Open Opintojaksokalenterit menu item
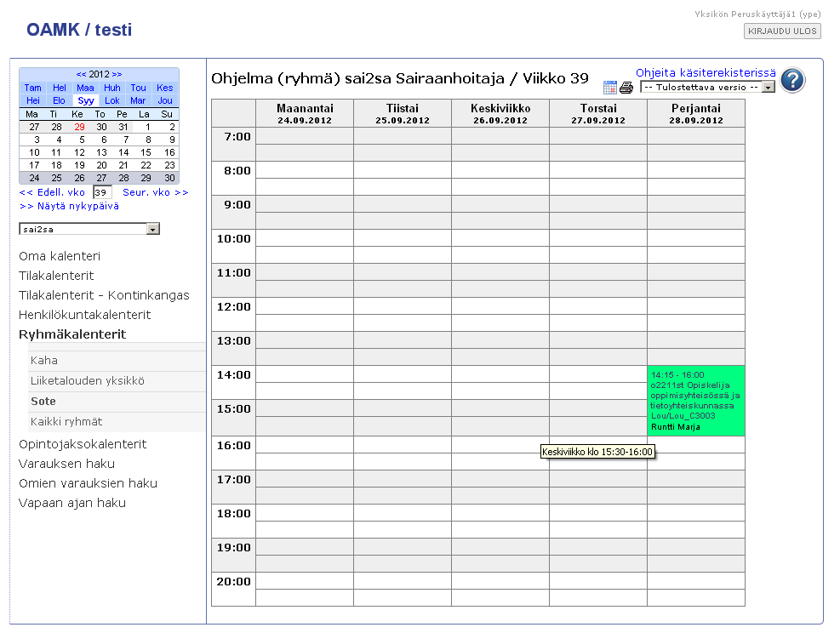The width and height of the screenshot is (840, 633). point(83,444)
